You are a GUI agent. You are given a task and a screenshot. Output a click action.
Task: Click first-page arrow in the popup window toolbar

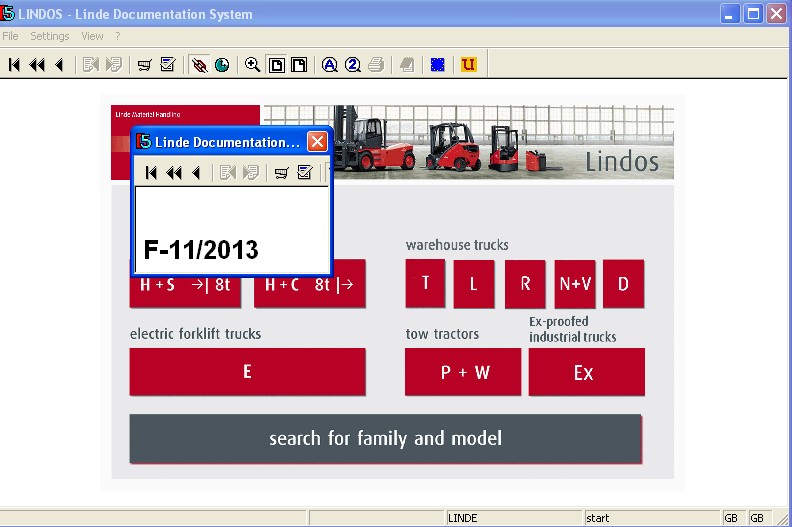[x=151, y=173]
